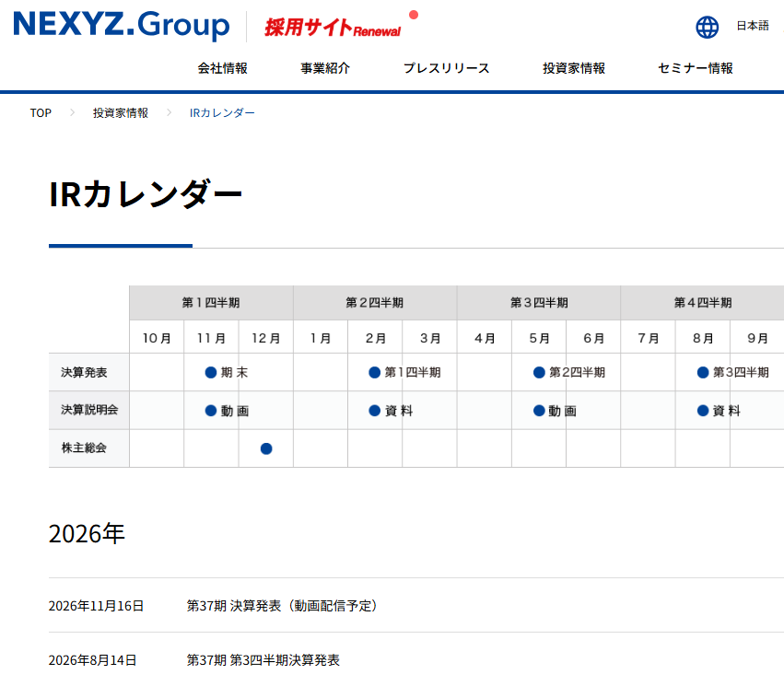The image size is (784, 686).
Task: Click IRカレンダー breadcrumb link
Action: coord(222,113)
